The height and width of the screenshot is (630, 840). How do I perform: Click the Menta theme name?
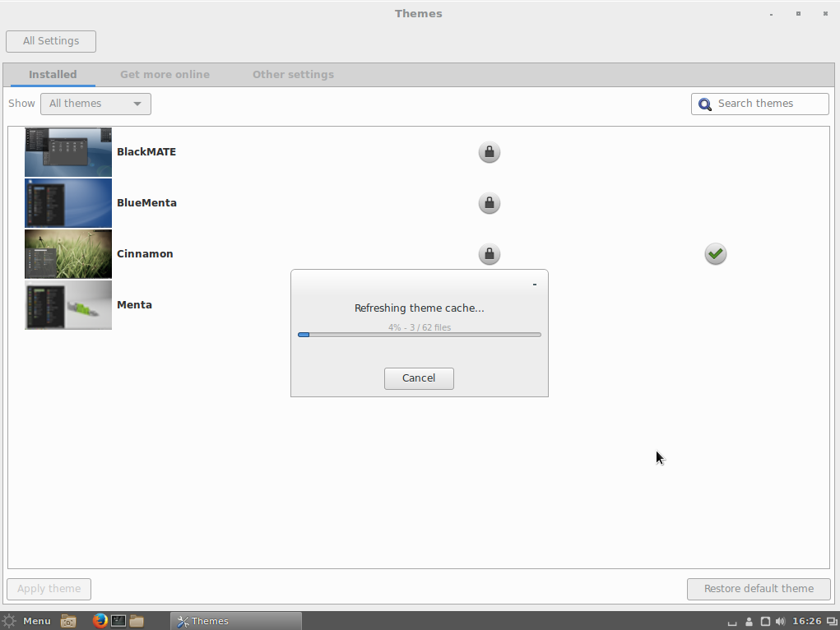(134, 305)
